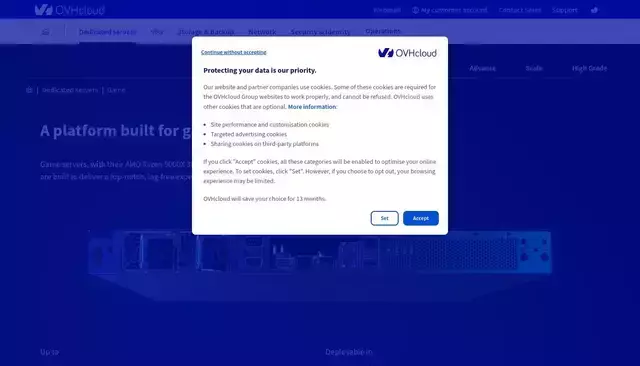640x366 pixels.
Task: Open the Dedicated servers menu
Action: point(107,32)
